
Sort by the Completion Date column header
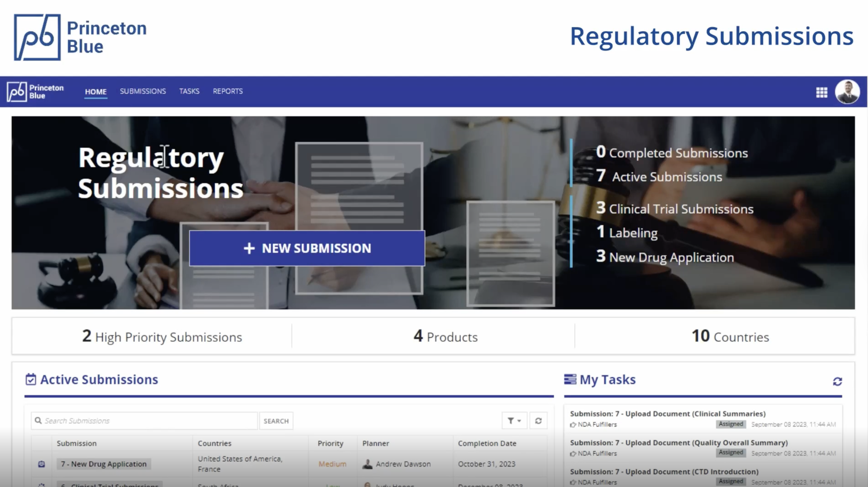[x=487, y=443]
